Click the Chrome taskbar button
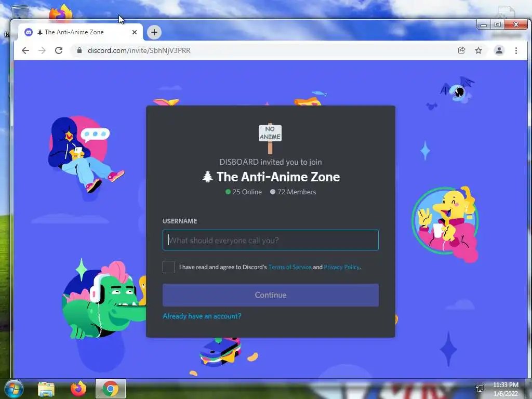 (x=110, y=389)
